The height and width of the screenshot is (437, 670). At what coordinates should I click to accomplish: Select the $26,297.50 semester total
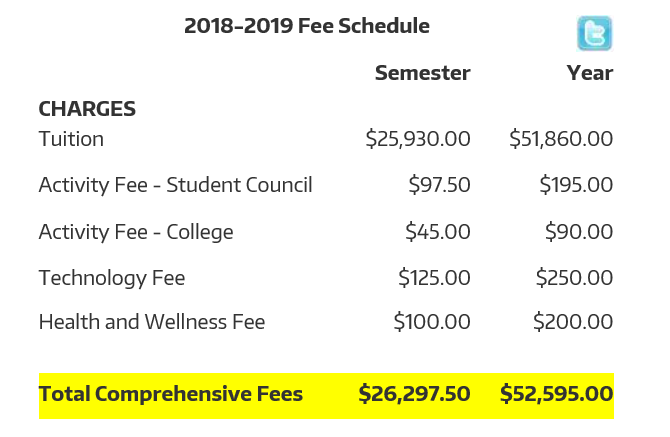point(415,394)
